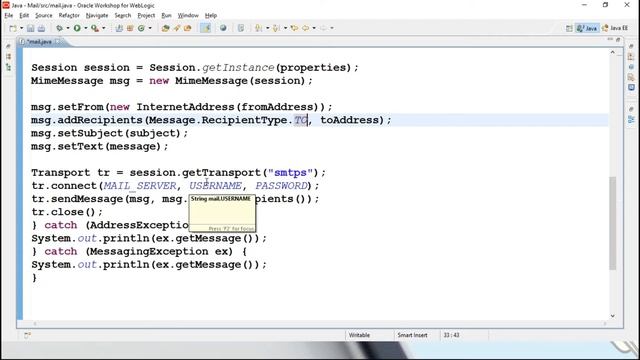Click the editor vertical scrollbar thumb
Viewport: 640px width, 360px height.
pyautogui.click(x=612, y=223)
